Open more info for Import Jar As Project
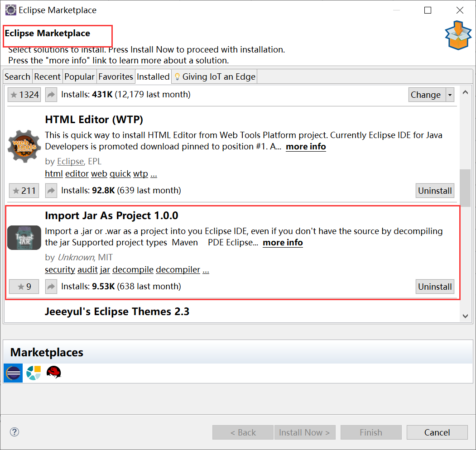This screenshot has height=450, width=476. [x=283, y=243]
